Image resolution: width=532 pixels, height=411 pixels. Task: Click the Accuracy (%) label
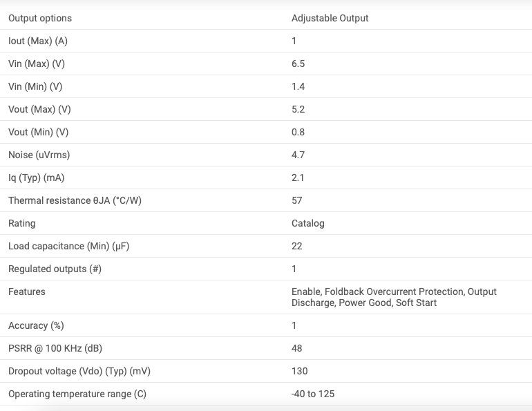click(36, 325)
